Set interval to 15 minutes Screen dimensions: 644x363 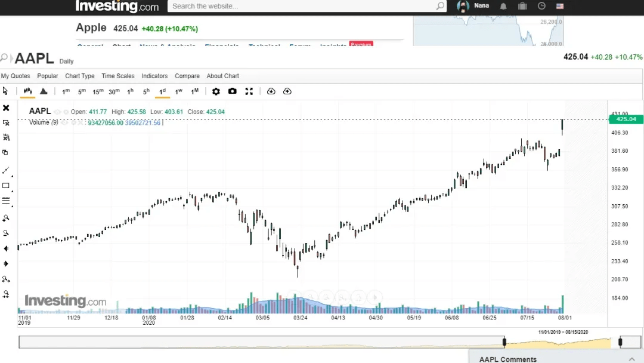point(98,91)
